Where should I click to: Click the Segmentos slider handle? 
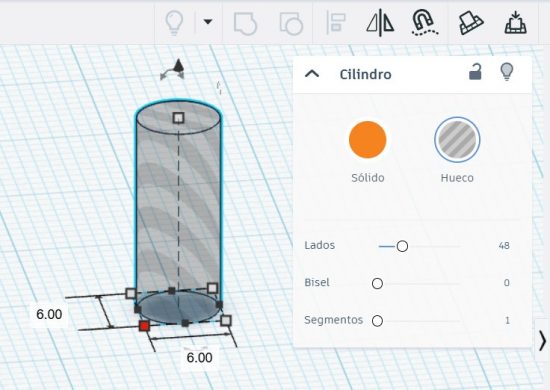coord(377,321)
